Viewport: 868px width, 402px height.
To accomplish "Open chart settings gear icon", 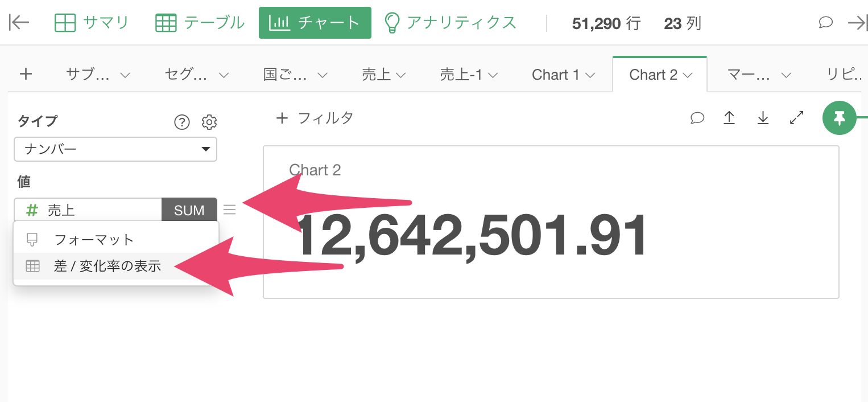I will pyautogui.click(x=209, y=122).
